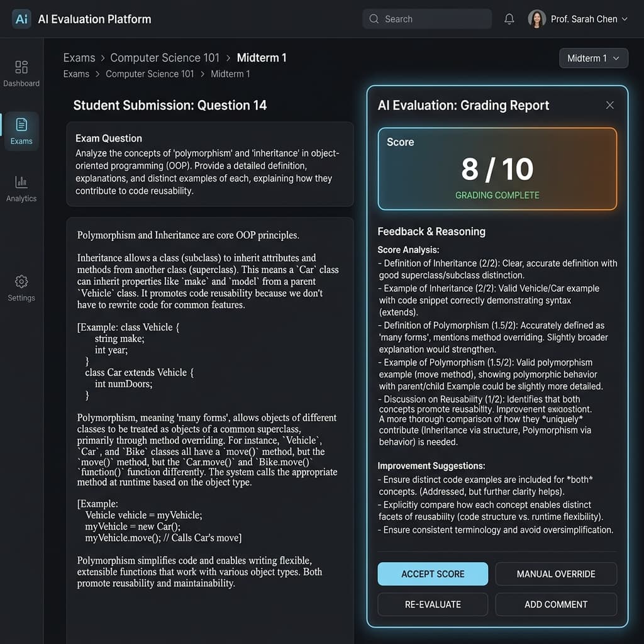Click the 'int numDoors;' code line
Image resolution: width=644 pixels, height=644 pixels.
tap(124, 384)
